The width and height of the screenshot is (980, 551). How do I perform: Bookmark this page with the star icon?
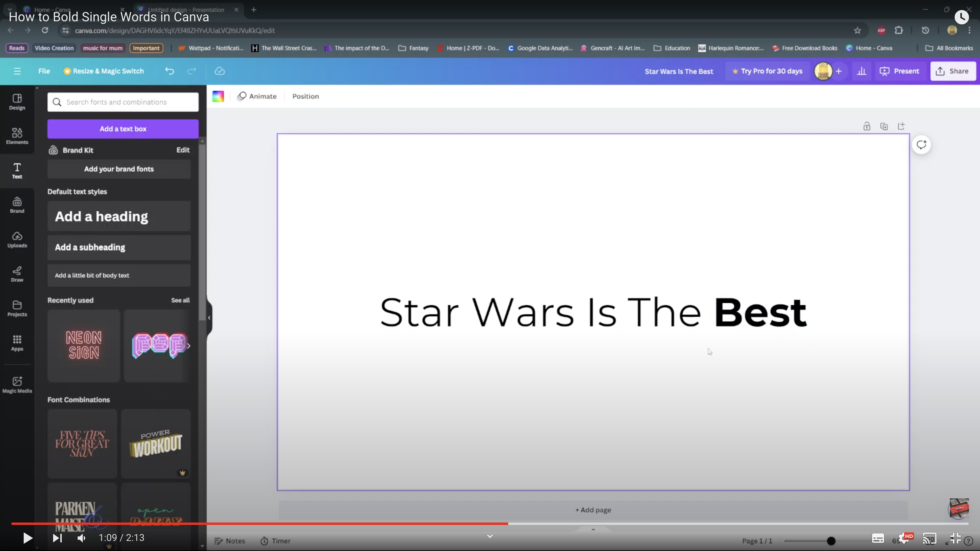(x=857, y=30)
